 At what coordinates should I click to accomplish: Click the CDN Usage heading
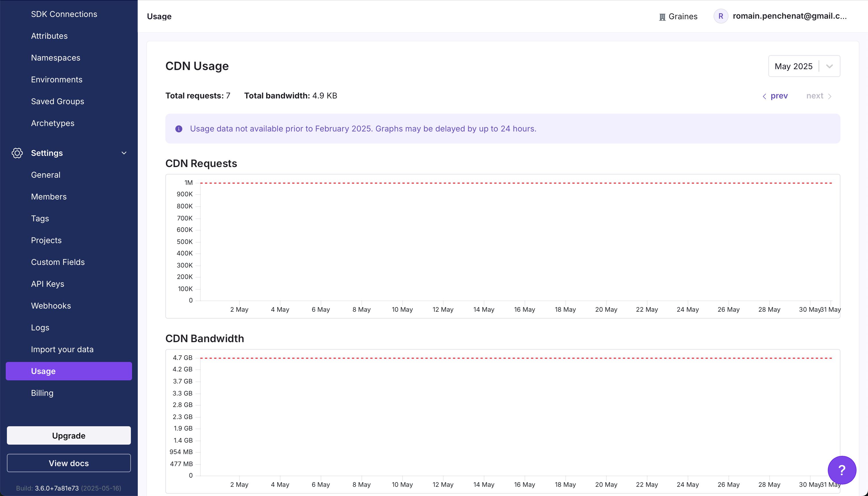[x=197, y=66]
